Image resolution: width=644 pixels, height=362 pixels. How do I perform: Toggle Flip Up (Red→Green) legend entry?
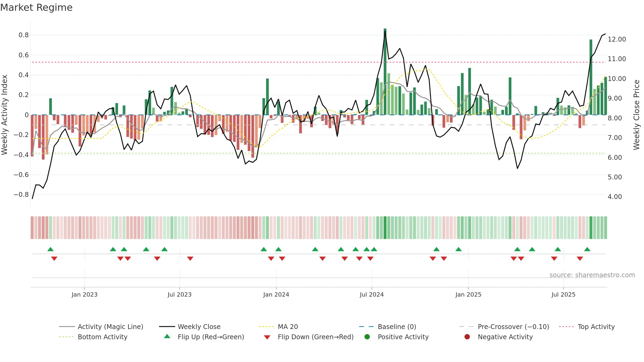tap(204, 337)
